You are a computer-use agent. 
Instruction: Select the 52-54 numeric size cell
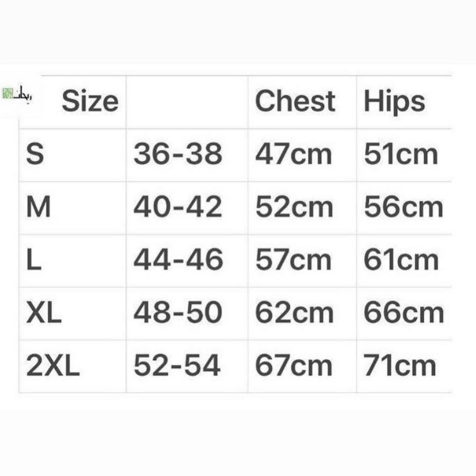point(177,366)
